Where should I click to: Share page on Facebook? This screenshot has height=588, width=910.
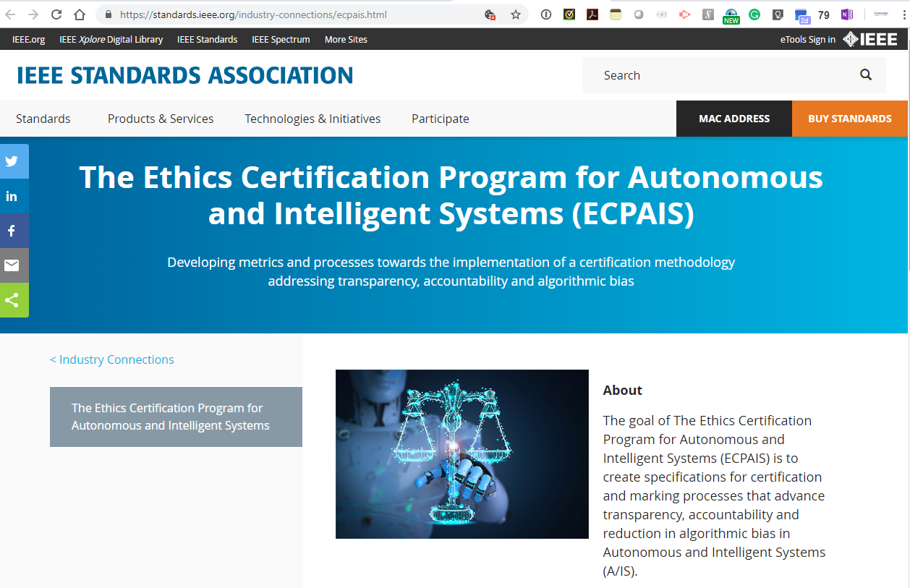(x=14, y=231)
